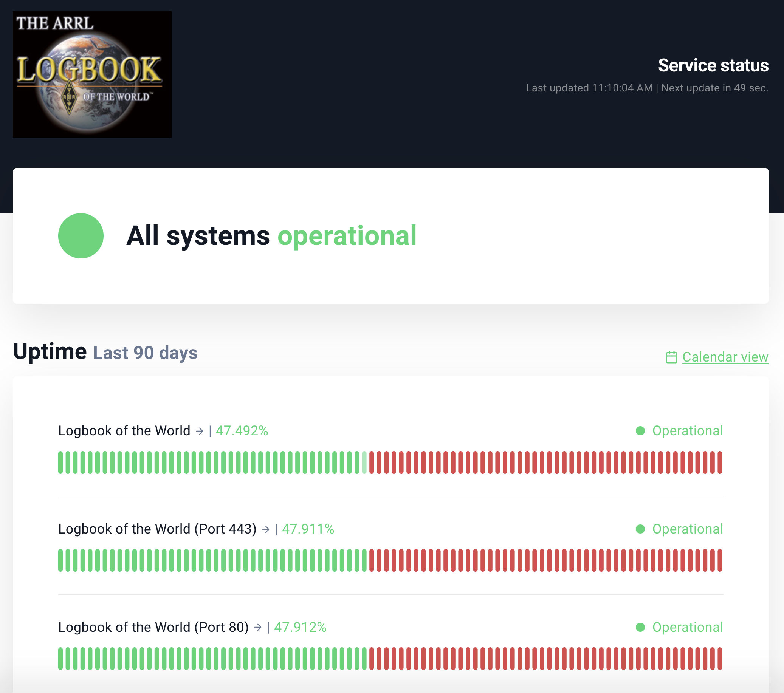Click the arrow icon after Port 80
784x693 pixels.
258,627
